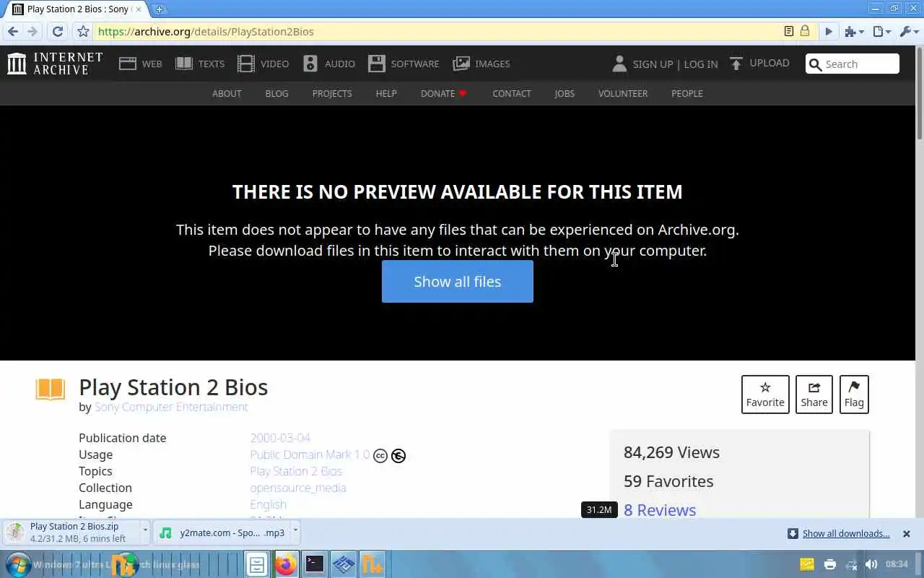Favorite this item with the star button
The height and width of the screenshot is (578, 924).
tap(765, 394)
